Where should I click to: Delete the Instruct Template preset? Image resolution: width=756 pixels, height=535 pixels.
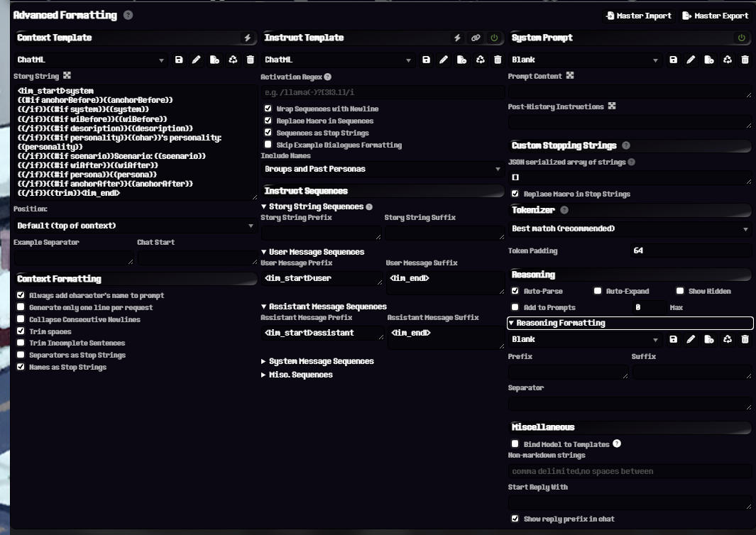pyautogui.click(x=498, y=60)
